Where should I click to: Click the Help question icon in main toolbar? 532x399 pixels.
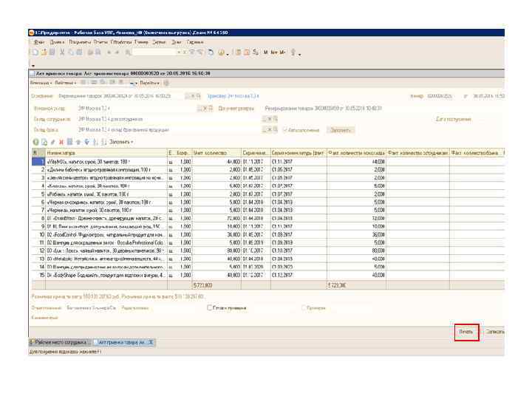coord(222,52)
